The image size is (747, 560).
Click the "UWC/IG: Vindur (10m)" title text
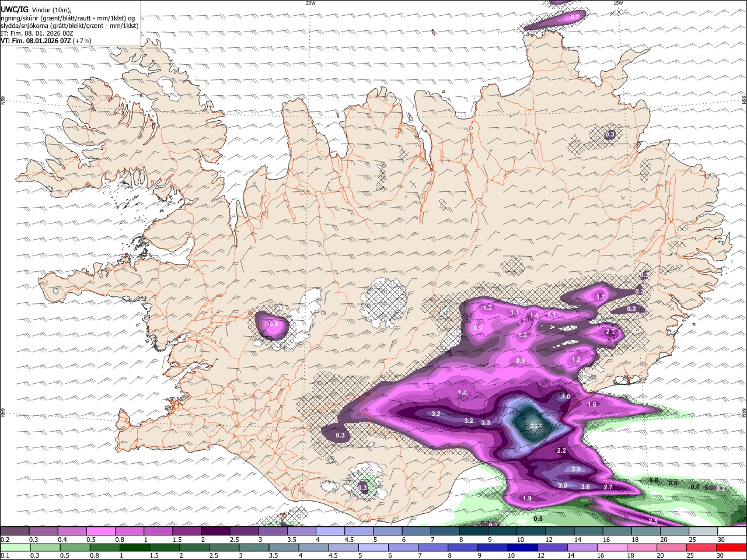pyautogui.click(x=36, y=10)
